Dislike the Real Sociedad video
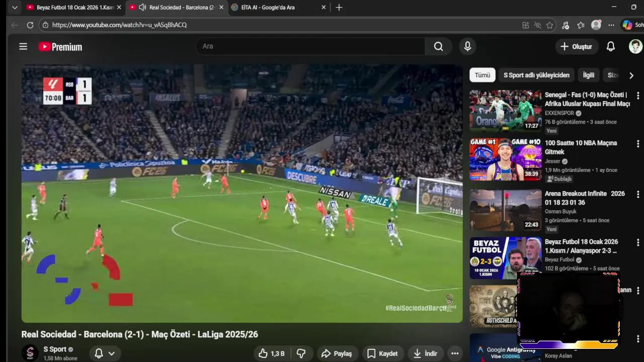Viewport: 644px width, 362px height. [301, 353]
